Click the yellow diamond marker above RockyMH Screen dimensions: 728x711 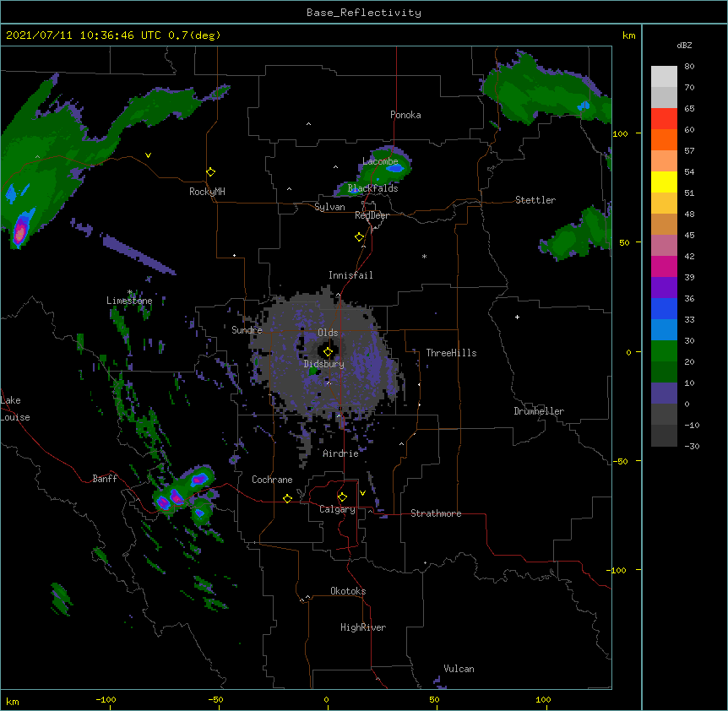click(x=210, y=172)
